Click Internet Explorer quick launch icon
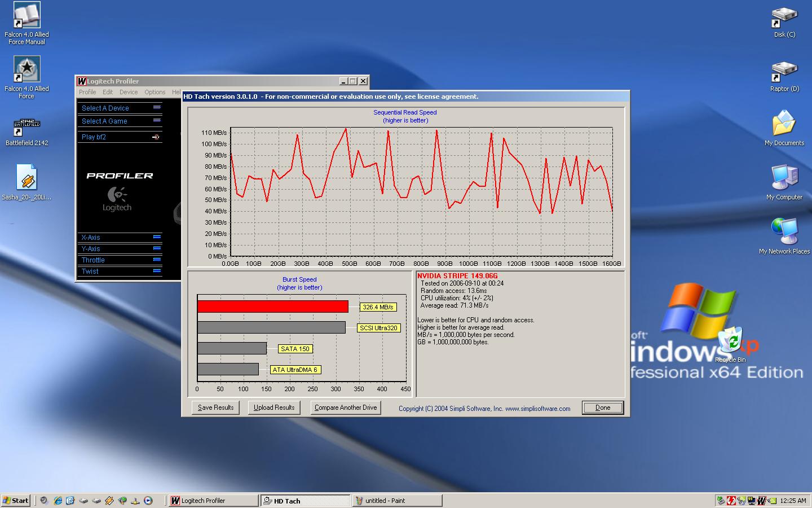This screenshot has height=508, width=812. [58, 500]
